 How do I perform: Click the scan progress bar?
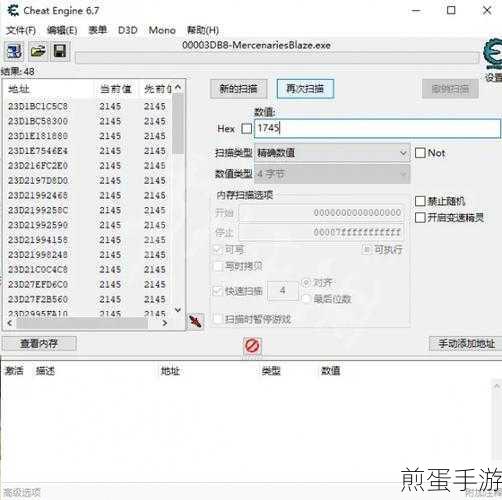[277, 58]
